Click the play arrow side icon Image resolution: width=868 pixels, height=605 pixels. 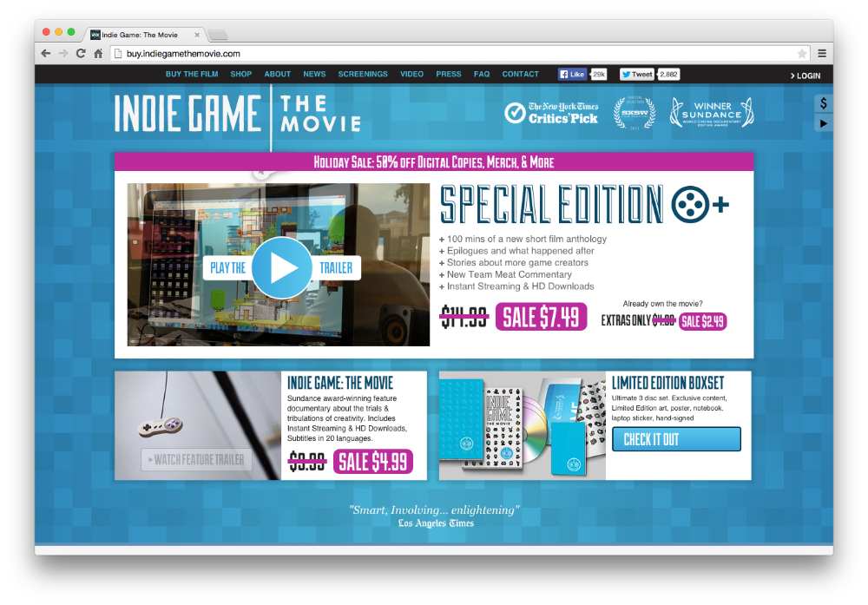824,123
